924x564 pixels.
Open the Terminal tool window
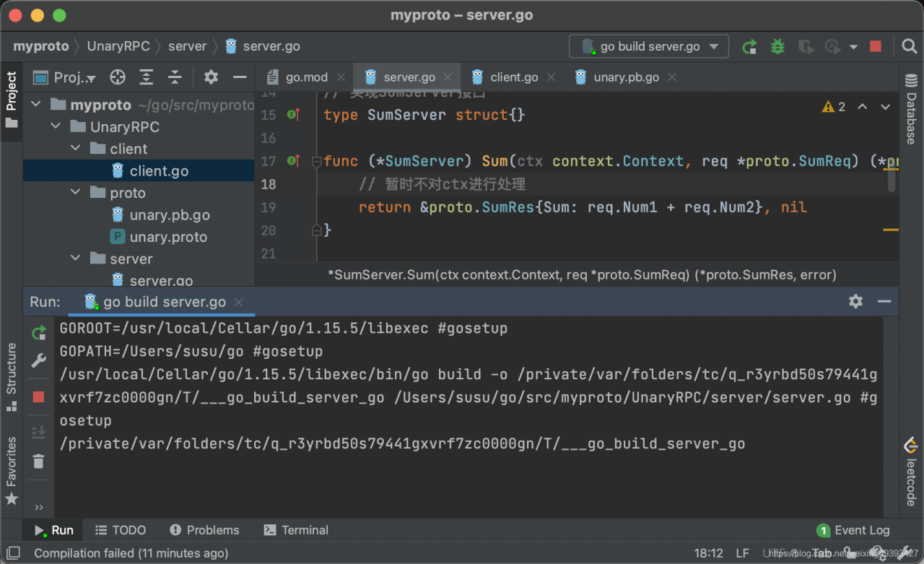296,530
